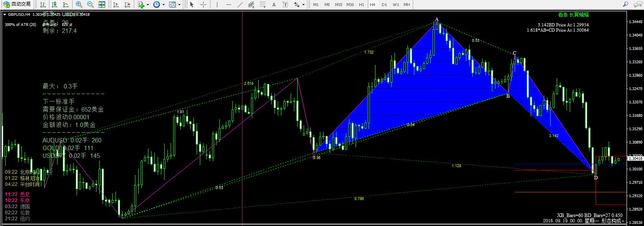Switch to H1 timeframe
This screenshot has height=226, width=644.
coord(361,4)
